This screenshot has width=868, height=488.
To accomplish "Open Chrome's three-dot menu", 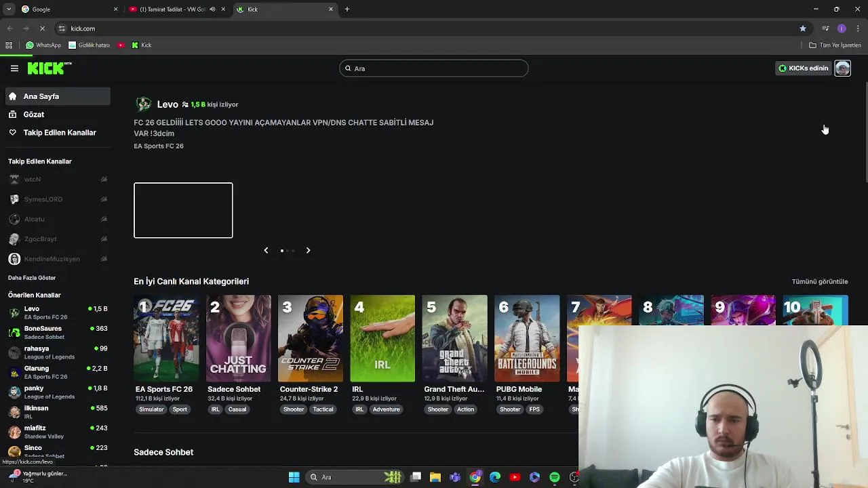I will coord(858,28).
